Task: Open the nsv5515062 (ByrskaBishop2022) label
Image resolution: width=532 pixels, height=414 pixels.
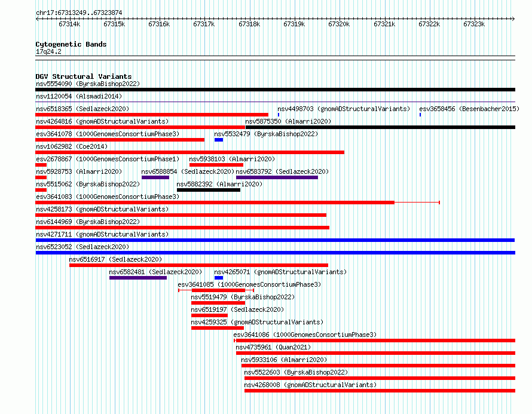Action: [x=88, y=184]
